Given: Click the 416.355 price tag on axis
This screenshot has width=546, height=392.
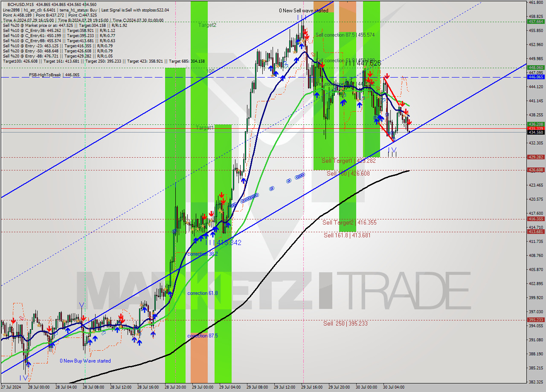Looking at the screenshot, I should (536, 219).
